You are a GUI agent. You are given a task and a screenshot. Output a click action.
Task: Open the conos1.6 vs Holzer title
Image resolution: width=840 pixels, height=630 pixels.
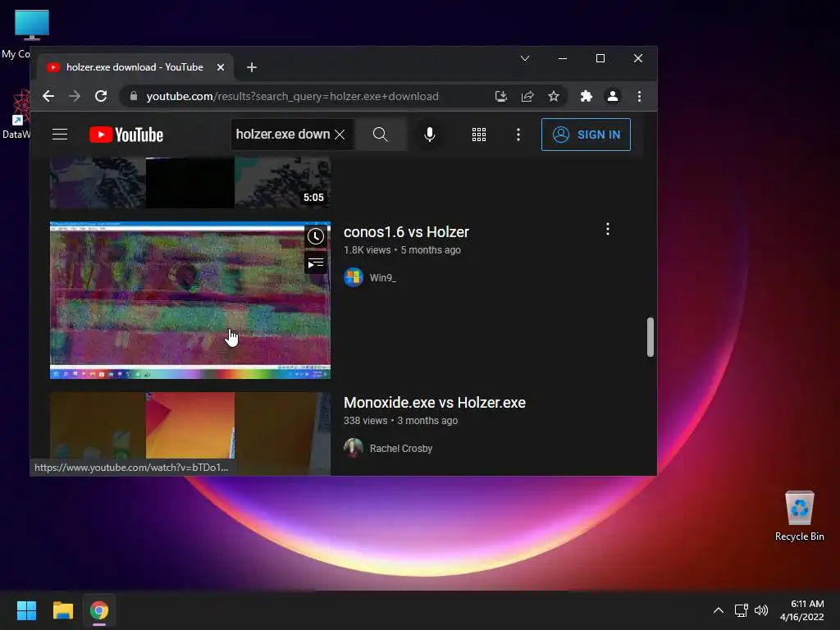click(406, 232)
